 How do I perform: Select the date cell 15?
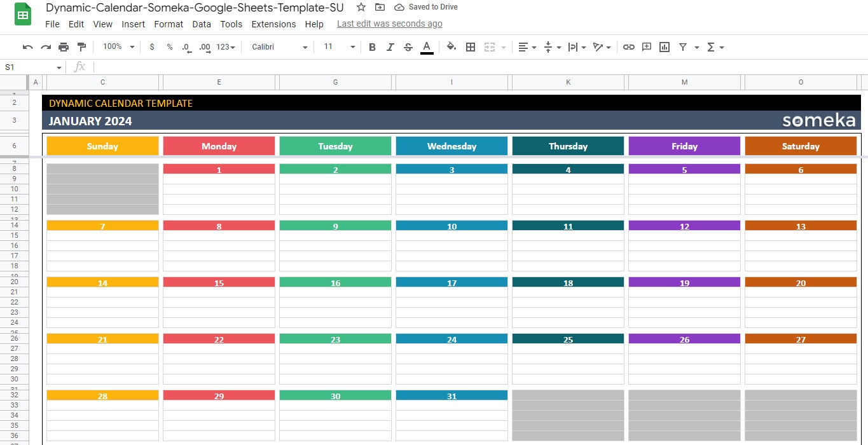pos(219,282)
